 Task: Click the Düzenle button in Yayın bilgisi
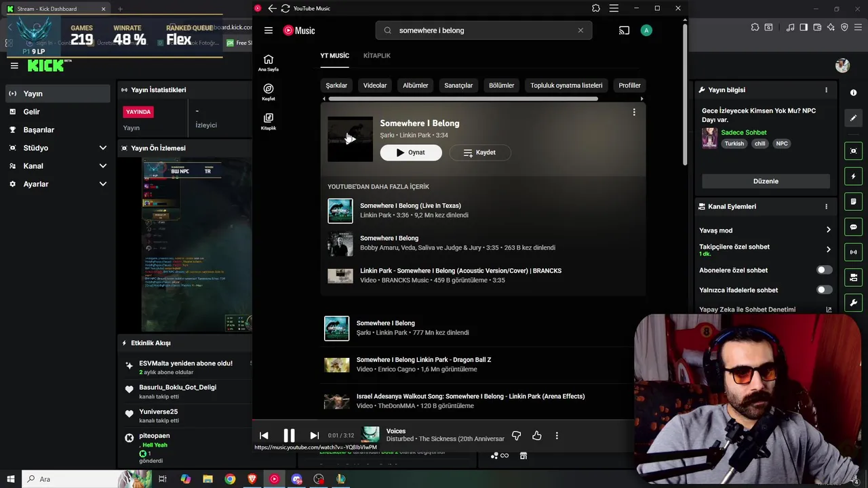coord(766,181)
